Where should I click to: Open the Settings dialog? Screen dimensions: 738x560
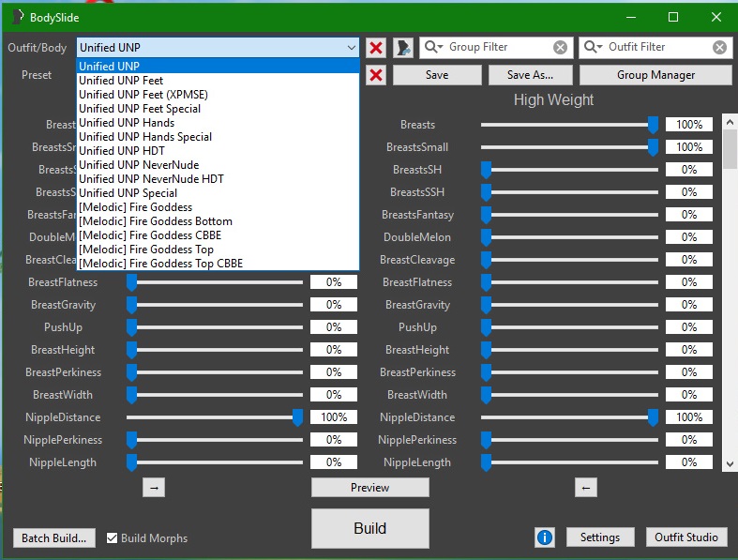click(600, 537)
